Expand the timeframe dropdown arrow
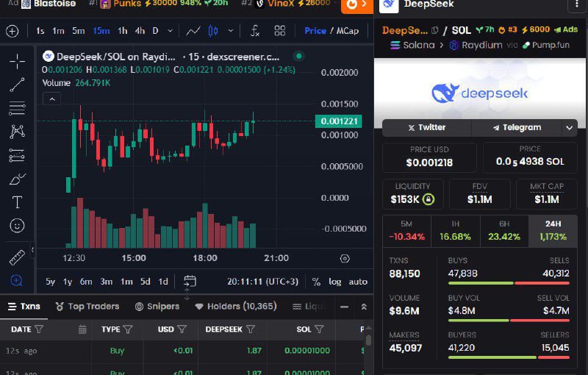This screenshot has height=375, width=588. pyautogui.click(x=170, y=31)
